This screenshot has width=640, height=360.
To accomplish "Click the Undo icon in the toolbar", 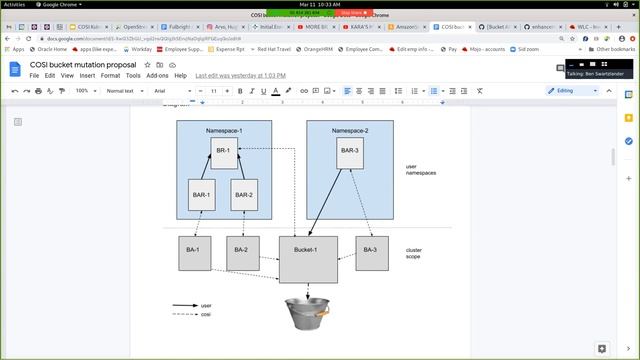I will (x=15, y=91).
